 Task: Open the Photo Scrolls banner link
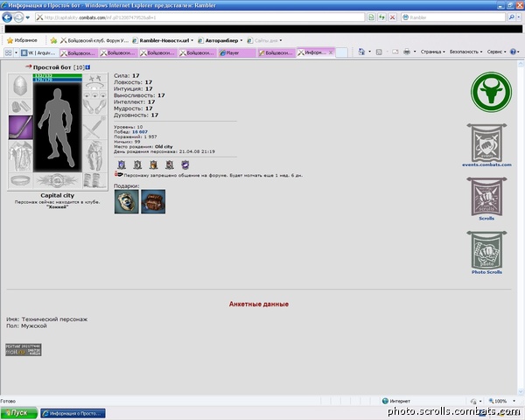click(x=486, y=253)
